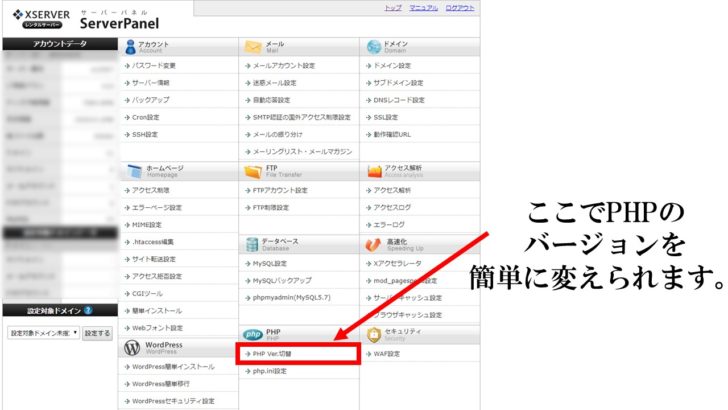
Task: Open the 設定対象ドメイン dropdown
Action: coord(43,333)
